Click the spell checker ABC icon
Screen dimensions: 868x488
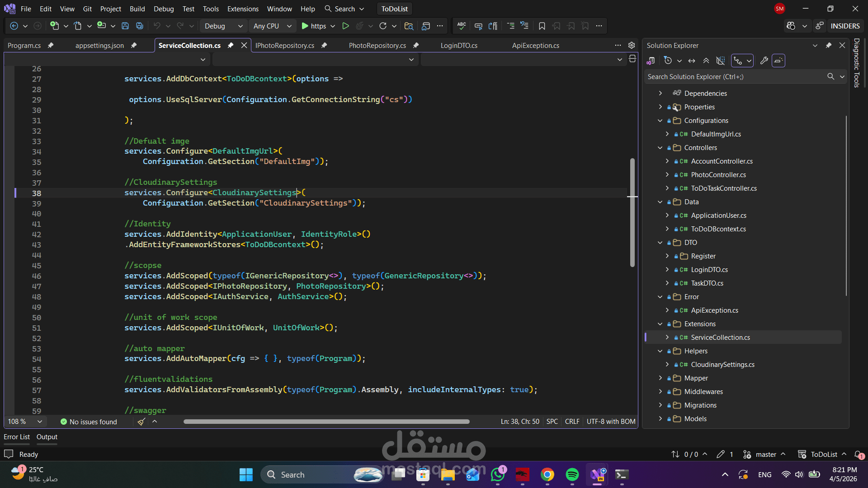pyautogui.click(x=462, y=26)
